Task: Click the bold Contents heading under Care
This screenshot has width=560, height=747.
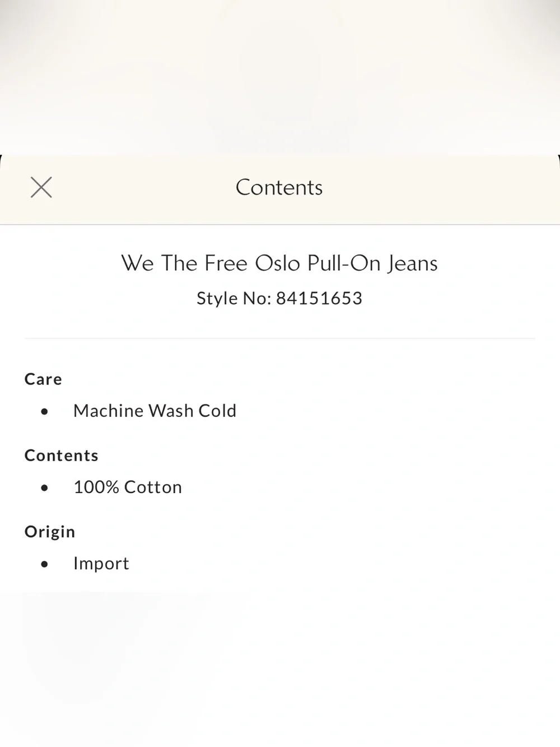Action: [62, 456]
